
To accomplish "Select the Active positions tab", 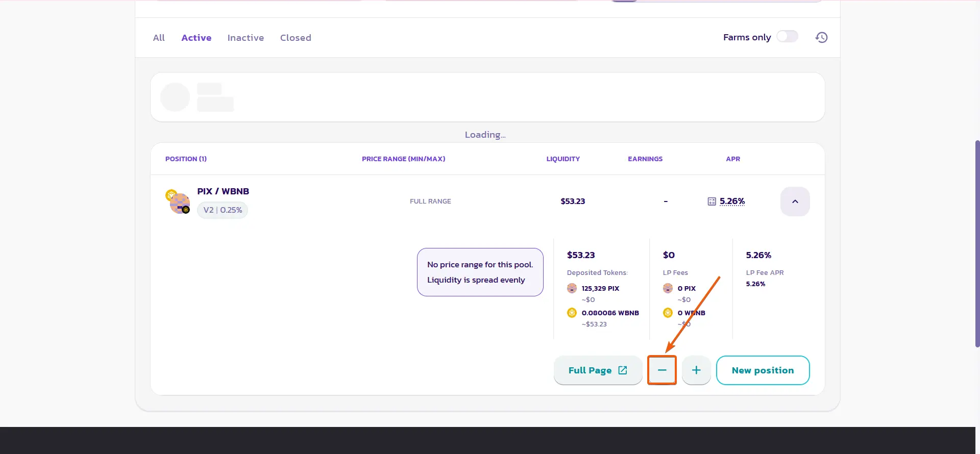I will [x=197, y=38].
